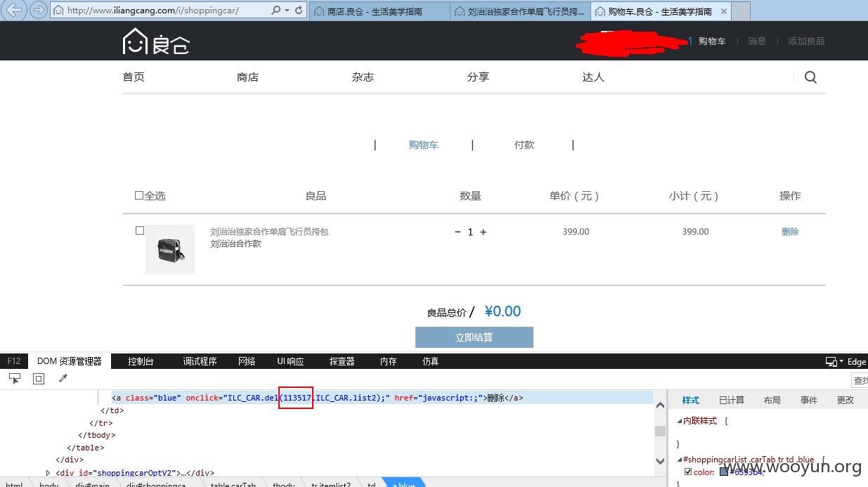
Task: Click tr.itemlist2 in the DOM breadcrumb
Action: point(331,483)
